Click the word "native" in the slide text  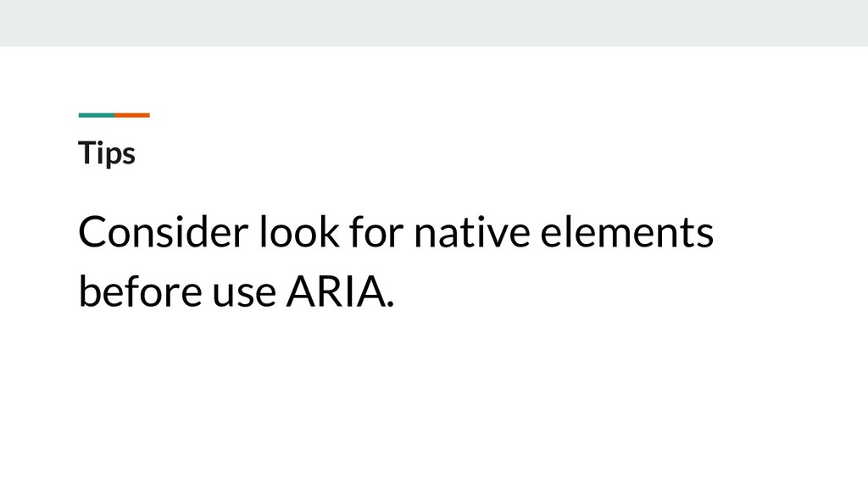(471, 232)
